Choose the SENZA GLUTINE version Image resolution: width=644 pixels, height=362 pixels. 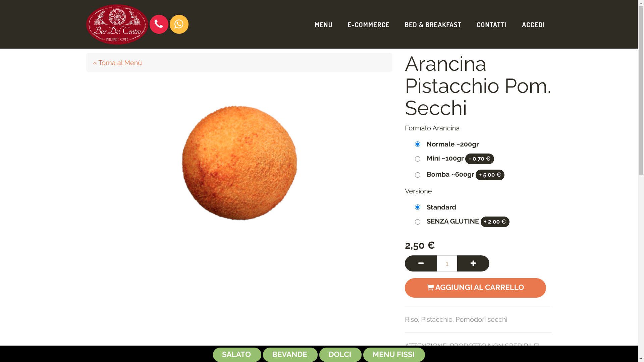[x=418, y=222]
